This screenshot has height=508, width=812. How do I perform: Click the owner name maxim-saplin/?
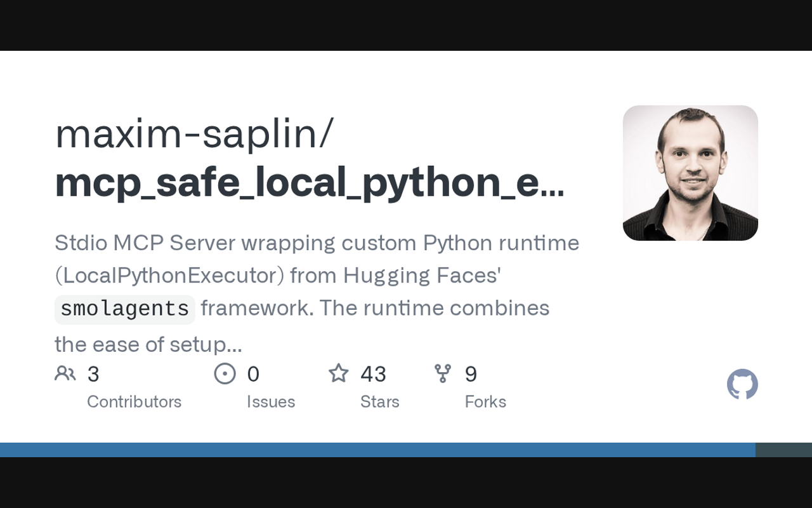tap(194, 134)
